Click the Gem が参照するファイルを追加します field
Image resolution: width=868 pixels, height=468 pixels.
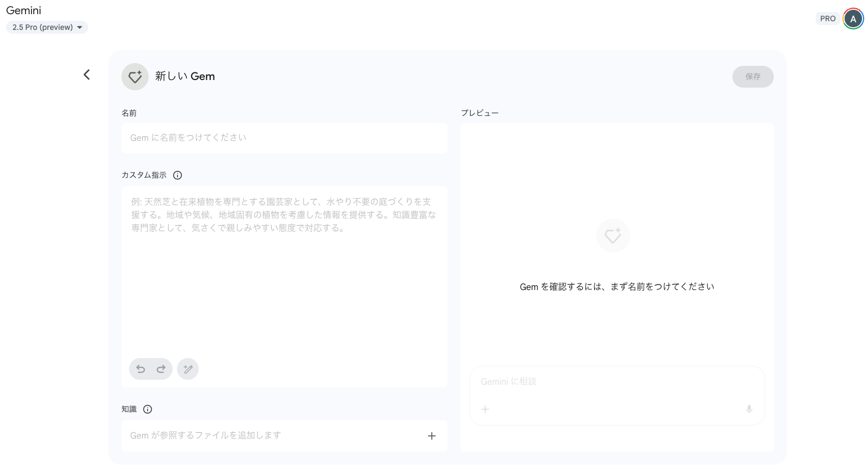(x=284, y=436)
